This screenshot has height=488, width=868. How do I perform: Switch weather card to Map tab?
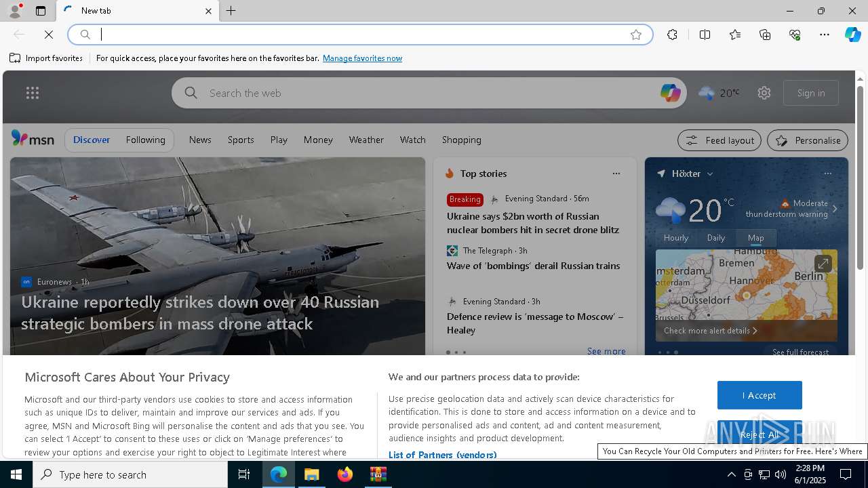[x=756, y=238]
